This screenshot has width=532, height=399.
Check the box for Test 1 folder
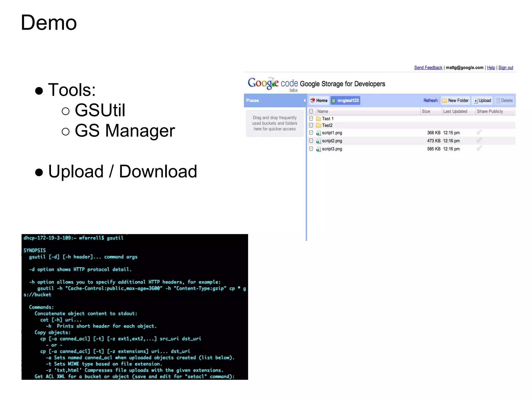311,118
